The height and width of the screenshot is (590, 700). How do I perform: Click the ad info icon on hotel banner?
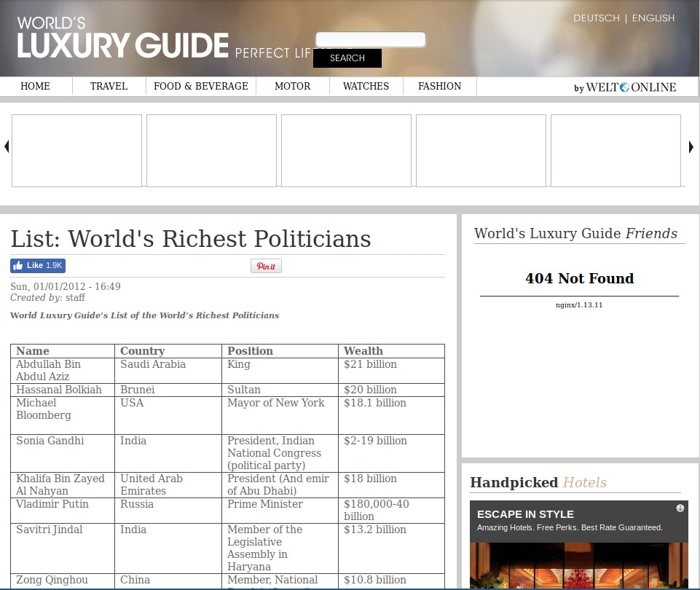[x=680, y=508]
